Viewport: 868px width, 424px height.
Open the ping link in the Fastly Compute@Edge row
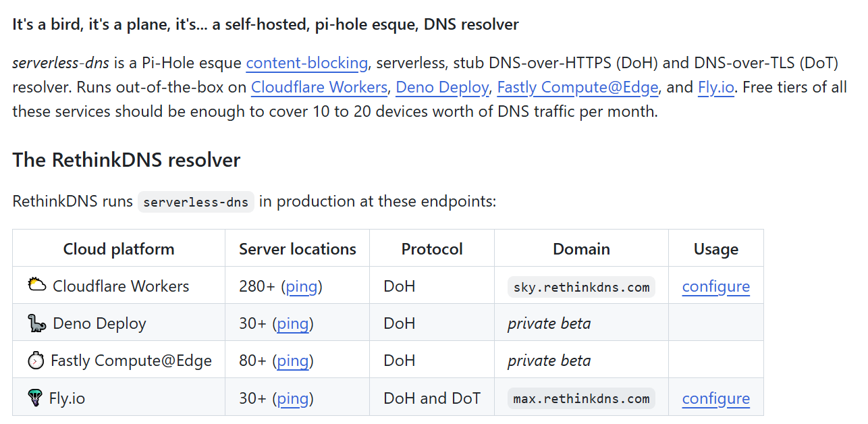(x=293, y=361)
